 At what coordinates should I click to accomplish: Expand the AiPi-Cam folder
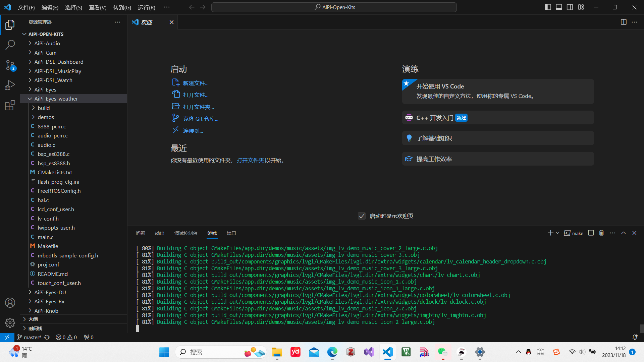pyautogui.click(x=74, y=53)
